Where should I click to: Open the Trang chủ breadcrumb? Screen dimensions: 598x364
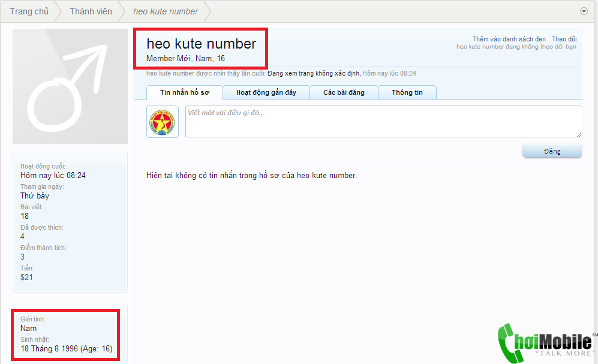(x=29, y=11)
